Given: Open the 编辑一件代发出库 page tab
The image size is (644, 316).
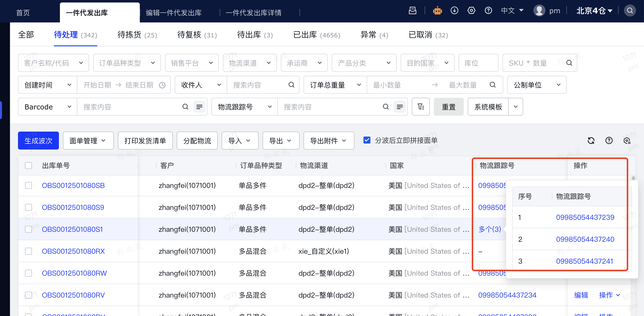Looking at the screenshot, I should pos(174,12).
